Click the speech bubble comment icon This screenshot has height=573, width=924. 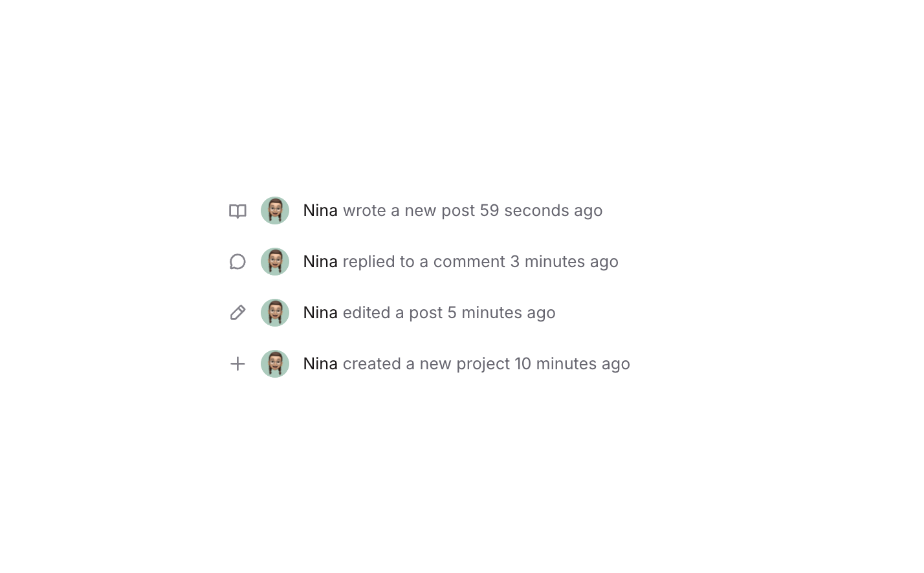pos(237,262)
